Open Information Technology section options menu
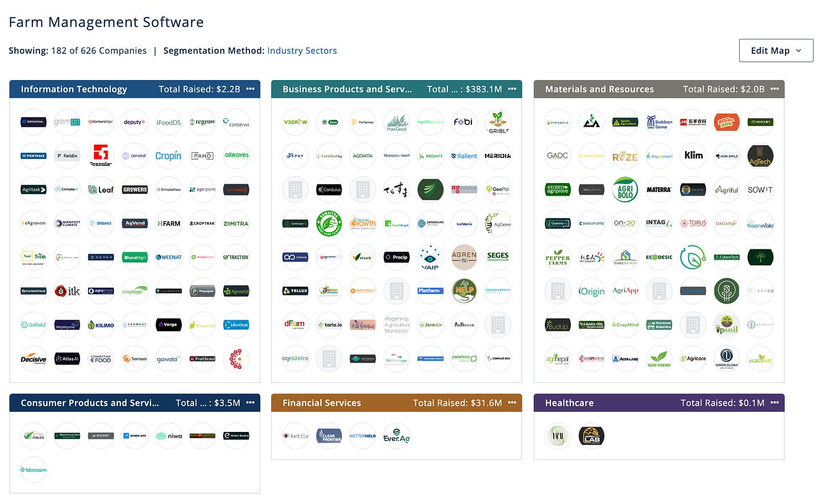Viewport: 833px width, 504px height. point(251,89)
